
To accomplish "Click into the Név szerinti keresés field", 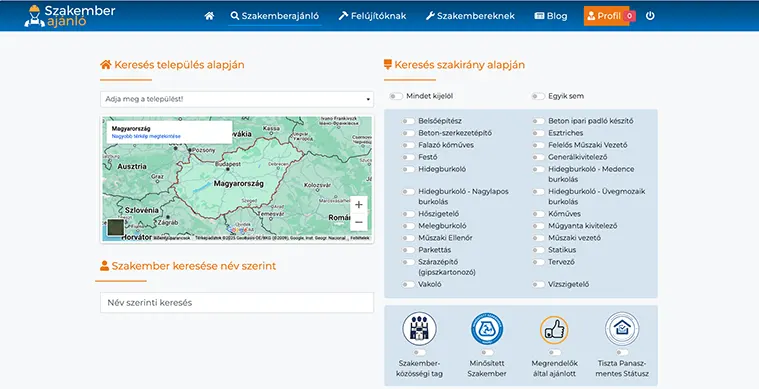I will click(237, 302).
